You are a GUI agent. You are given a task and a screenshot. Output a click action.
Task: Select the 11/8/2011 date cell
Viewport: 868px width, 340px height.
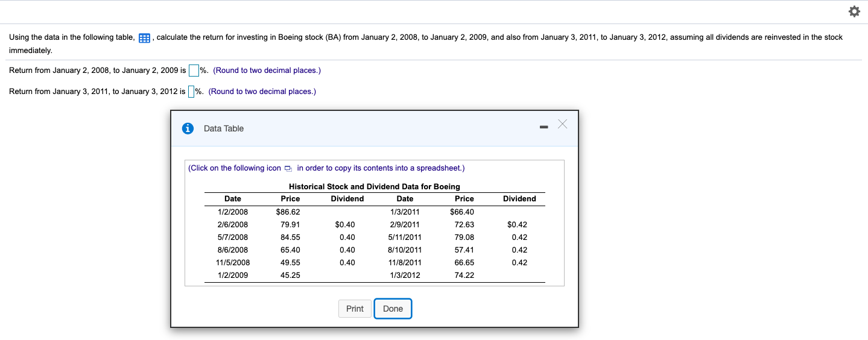coord(405,262)
